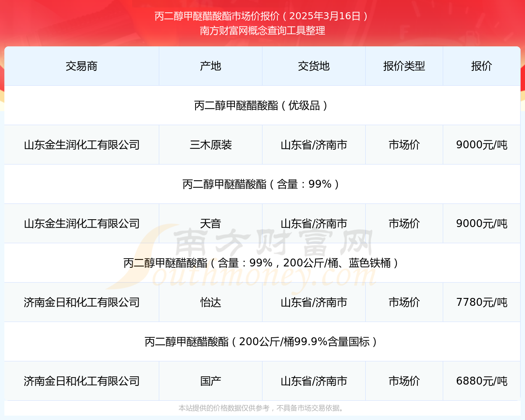Click the 交易商 column header
This screenshot has height=420, width=525.
click(81, 66)
